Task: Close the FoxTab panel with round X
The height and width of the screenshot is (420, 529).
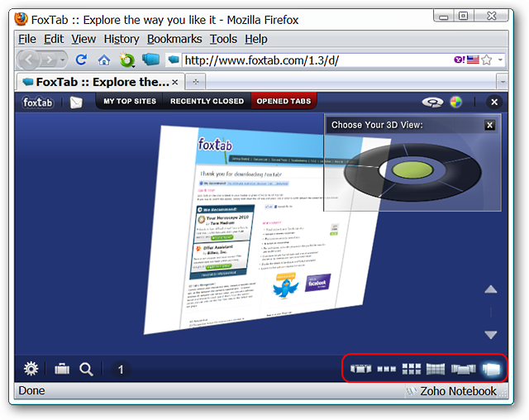Action: click(494, 102)
